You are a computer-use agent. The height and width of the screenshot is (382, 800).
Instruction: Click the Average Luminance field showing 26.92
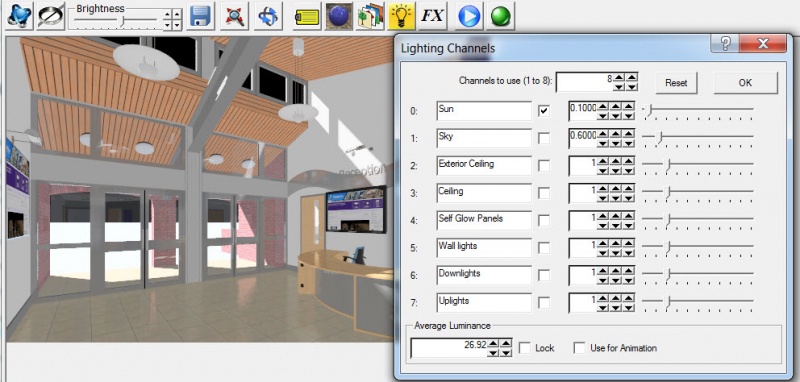pyautogui.click(x=448, y=348)
